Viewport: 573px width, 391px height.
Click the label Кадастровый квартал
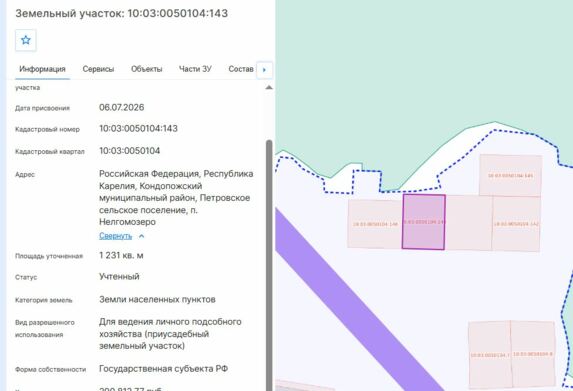tap(50, 152)
